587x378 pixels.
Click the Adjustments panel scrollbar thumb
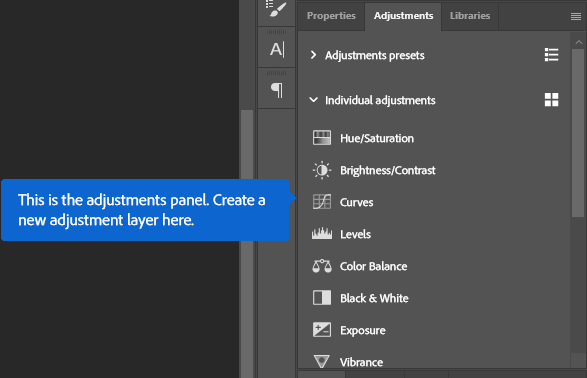pyautogui.click(x=578, y=132)
